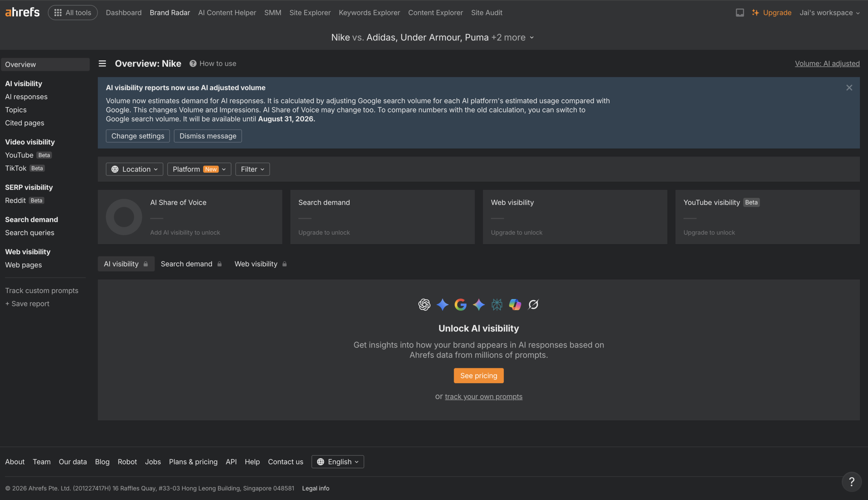Open the English language selector
The image size is (868, 500).
(x=337, y=462)
